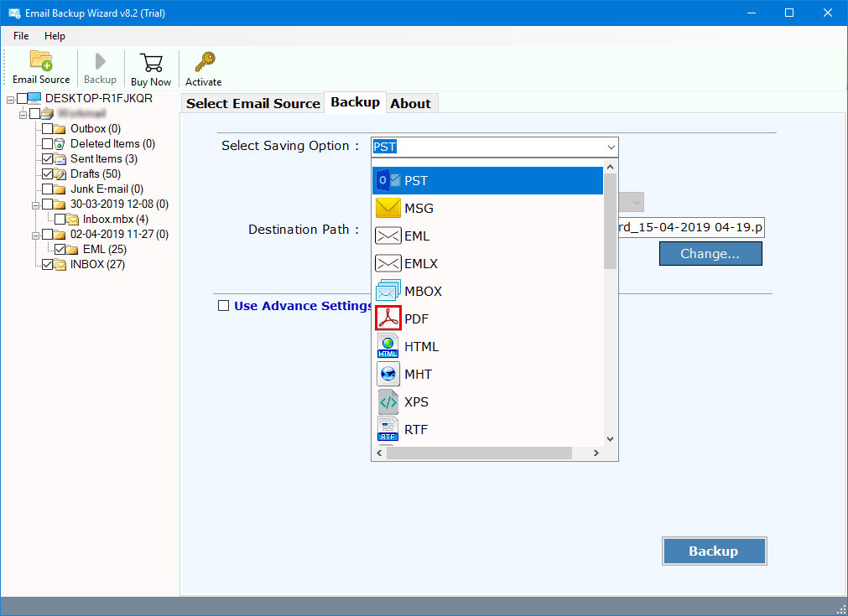Viewport: 848px width, 616px height.
Task: Click the format list horizontal scrollbar thumb
Action: point(479,453)
